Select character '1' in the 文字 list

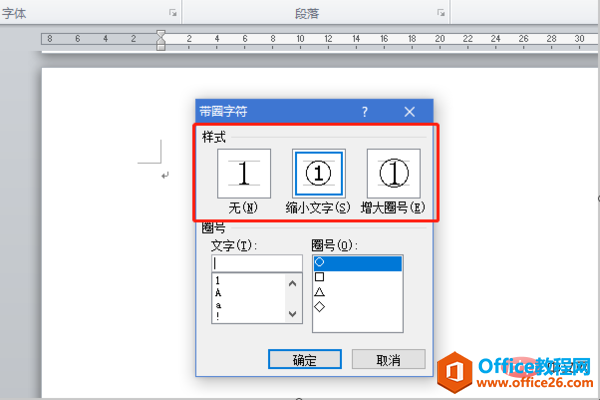pyautogui.click(x=218, y=281)
